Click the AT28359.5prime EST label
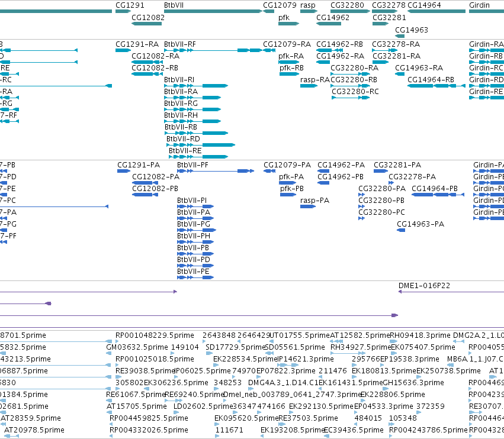This screenshot has width=504, height=439. pyautogui.click(x=31, y=418)
